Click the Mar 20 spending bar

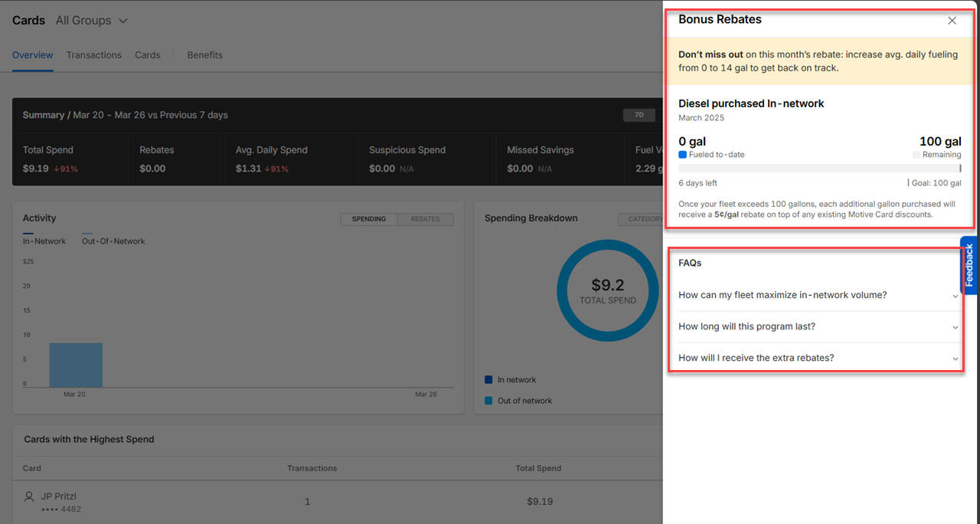[76, 365]
